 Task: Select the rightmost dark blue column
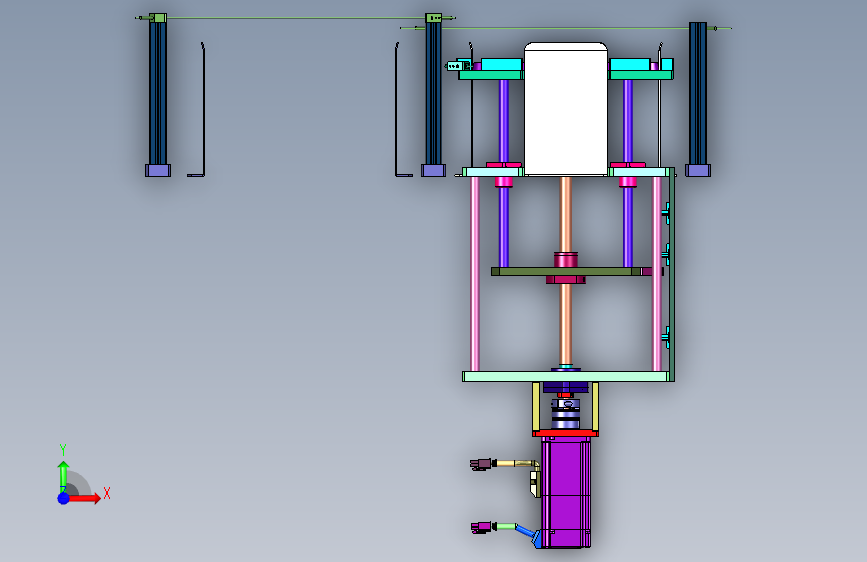click(x=698, y=93)
